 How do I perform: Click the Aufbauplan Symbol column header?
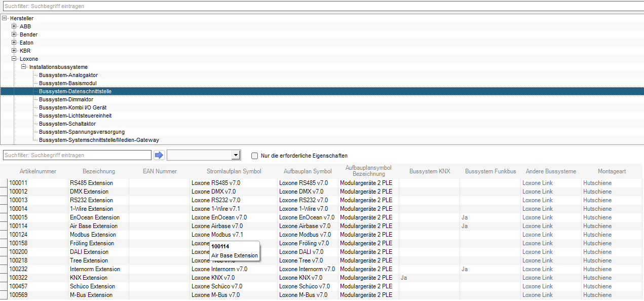[308, 171]
